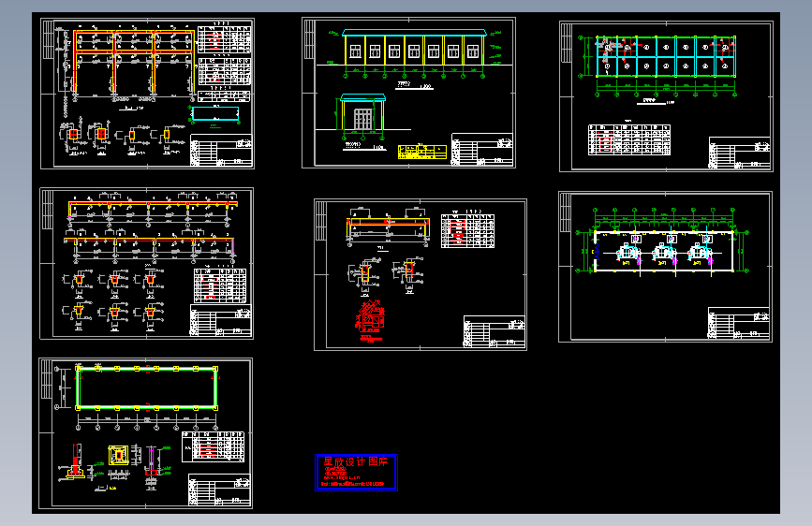Click the rebar table beside the foundation details
Screen dimensions: 812x526
click(x=213, y=446)
